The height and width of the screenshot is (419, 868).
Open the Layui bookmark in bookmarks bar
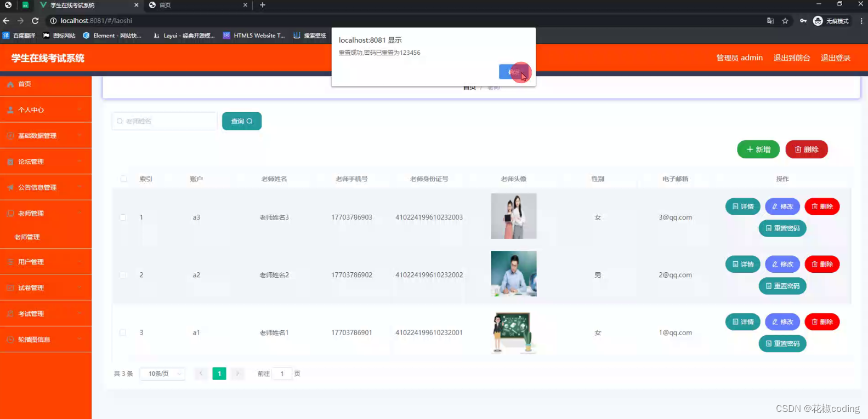(184, 36)
